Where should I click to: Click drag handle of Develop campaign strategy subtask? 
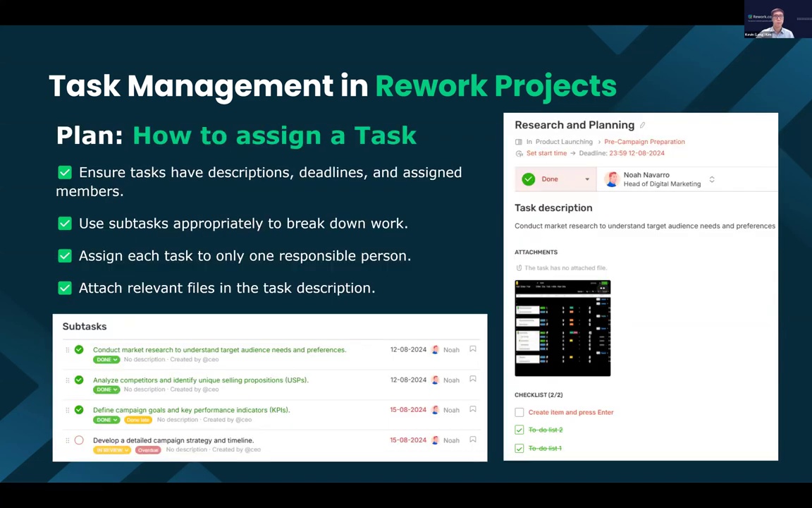pyautogui.click(x=68, y=440)
